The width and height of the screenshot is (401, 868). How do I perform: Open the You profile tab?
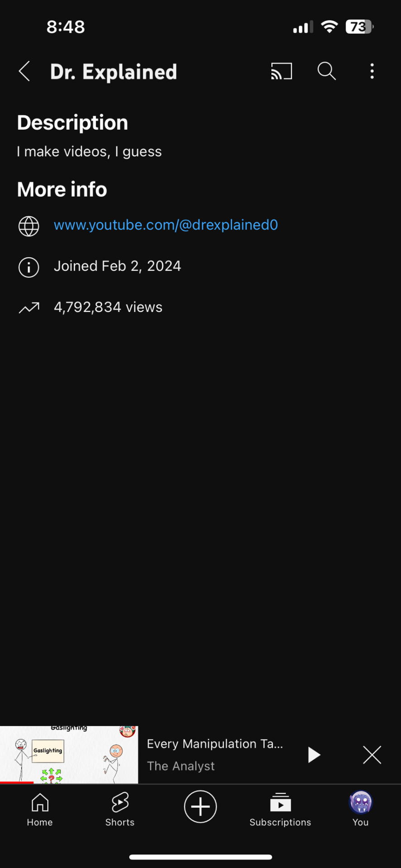361,809
